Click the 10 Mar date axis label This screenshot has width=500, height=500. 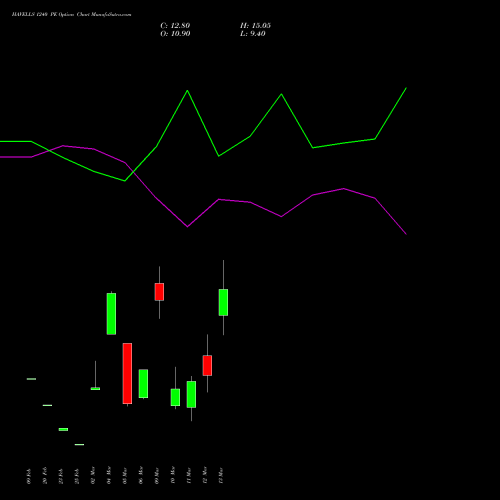[173, 475]
